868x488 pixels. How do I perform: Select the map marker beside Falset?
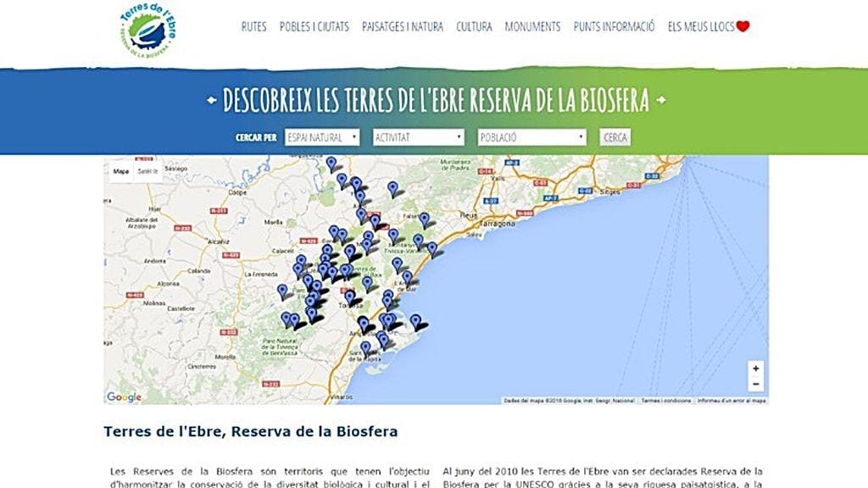point(424,220)
